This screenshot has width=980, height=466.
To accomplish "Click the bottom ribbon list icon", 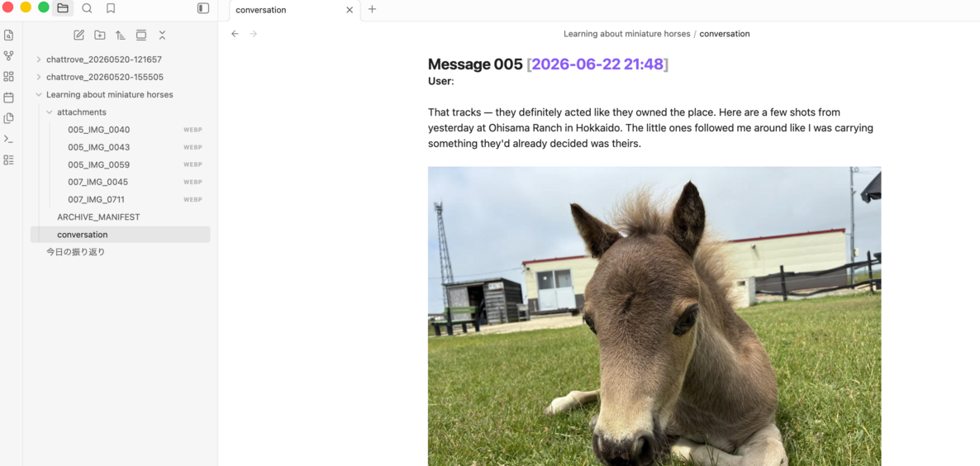I will tap(9, 160).
